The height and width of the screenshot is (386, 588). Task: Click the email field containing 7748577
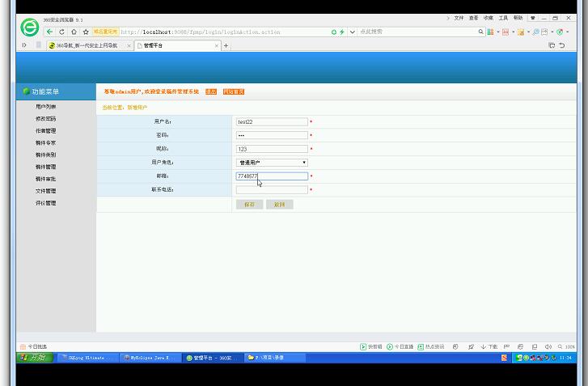click(272, 176)
